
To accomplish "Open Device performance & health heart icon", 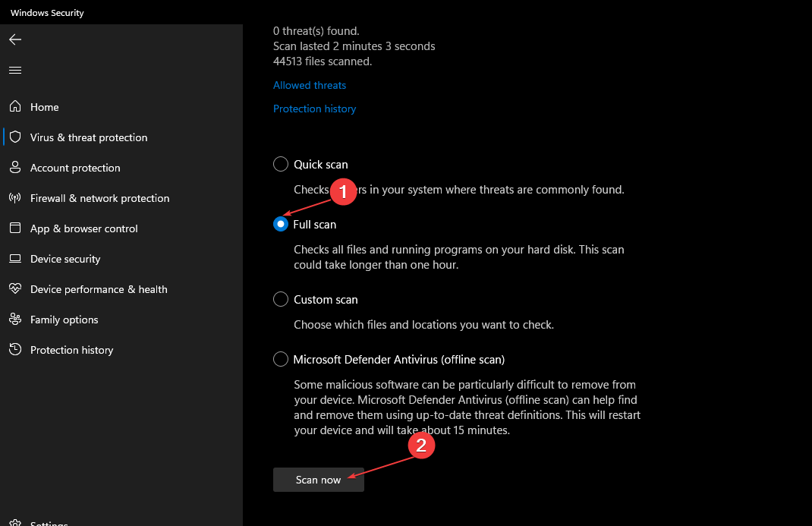I will [x=15, y=289].
